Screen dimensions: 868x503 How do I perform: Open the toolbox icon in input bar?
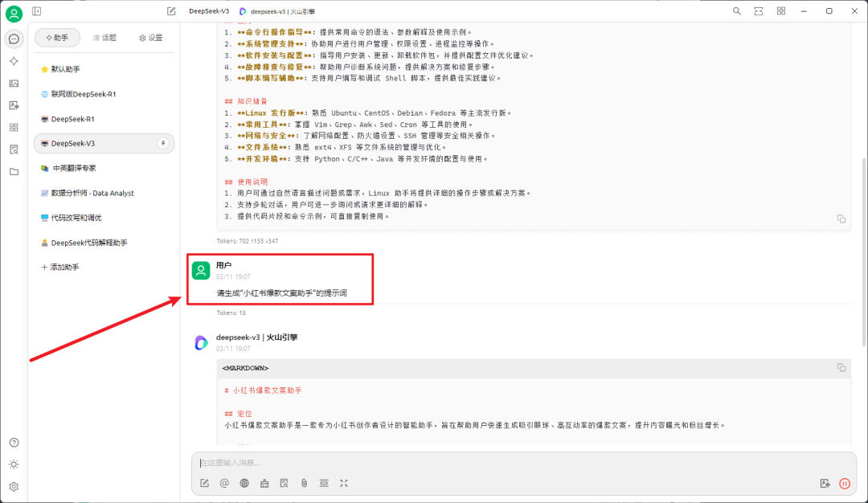(x=264, y=483)
